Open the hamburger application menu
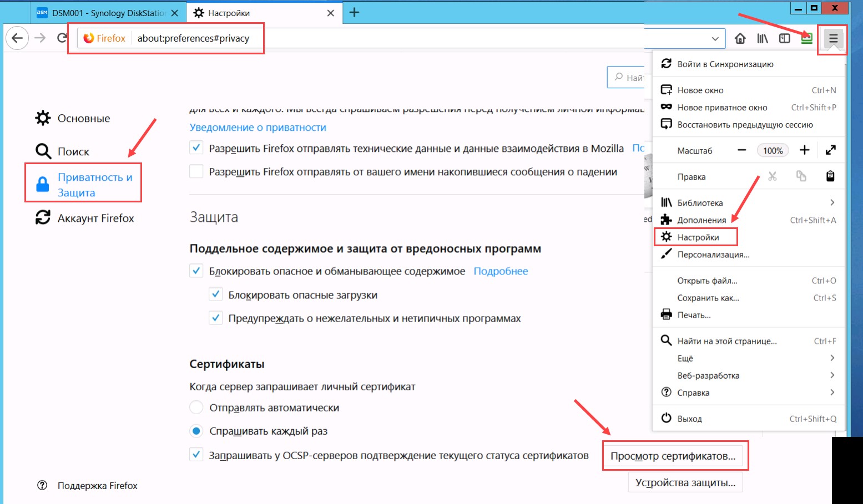The width and height of the screenshot is (863, 504). pos(833,38)
